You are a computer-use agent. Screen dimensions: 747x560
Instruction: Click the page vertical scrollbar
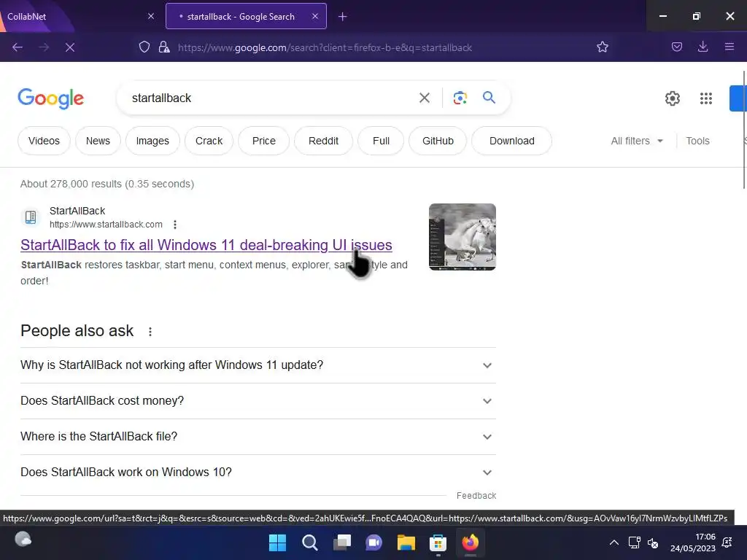tap(743, 130)
